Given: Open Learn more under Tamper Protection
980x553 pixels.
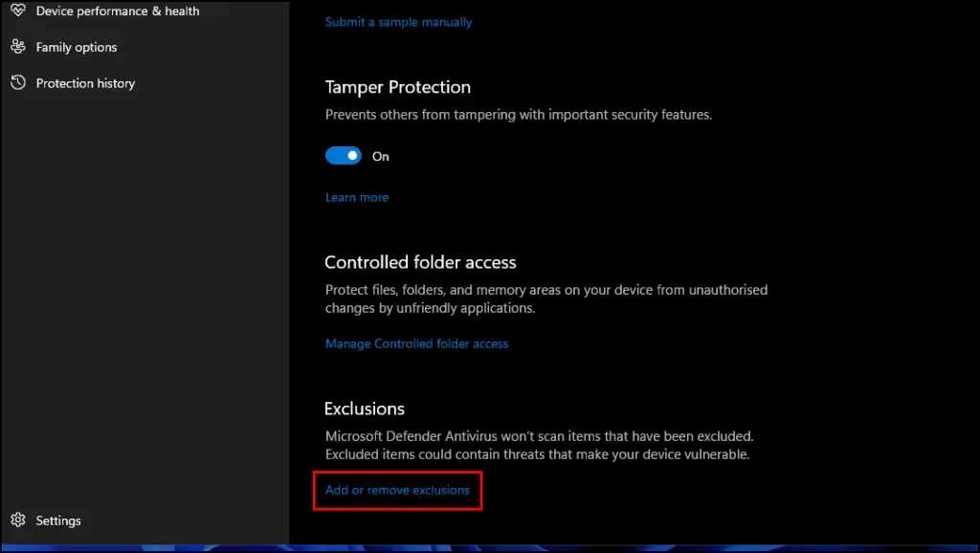Looking at the screenshot, I should click(x=357, y=197).
